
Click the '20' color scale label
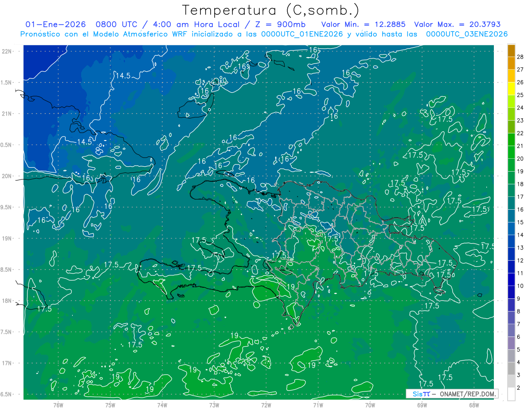[520, 159]
